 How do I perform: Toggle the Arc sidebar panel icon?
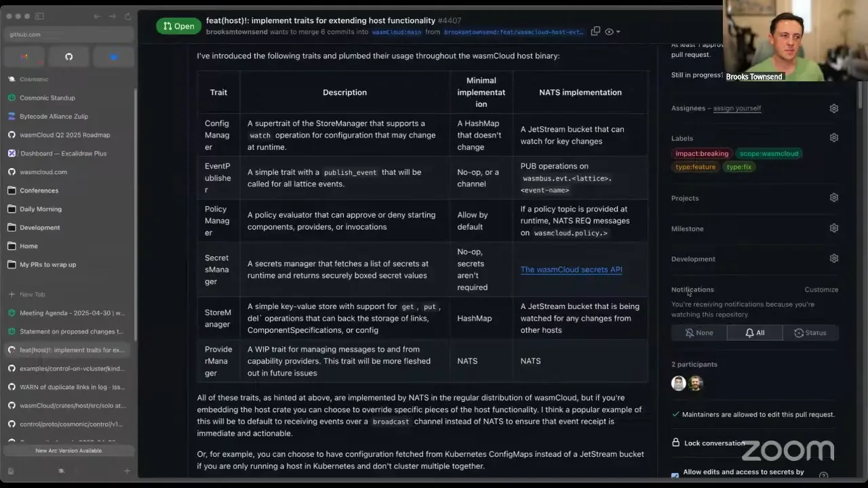tap(39, 16)
